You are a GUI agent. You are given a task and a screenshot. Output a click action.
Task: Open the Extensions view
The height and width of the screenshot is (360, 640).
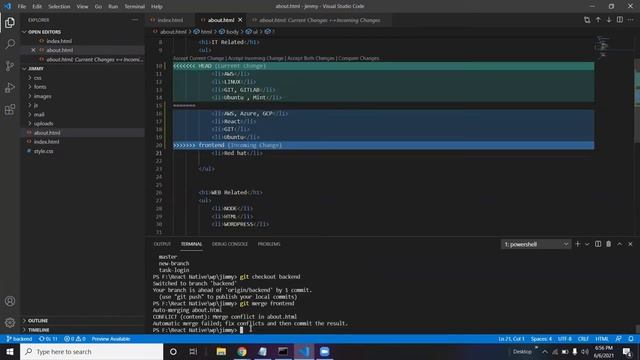(10, 109)
